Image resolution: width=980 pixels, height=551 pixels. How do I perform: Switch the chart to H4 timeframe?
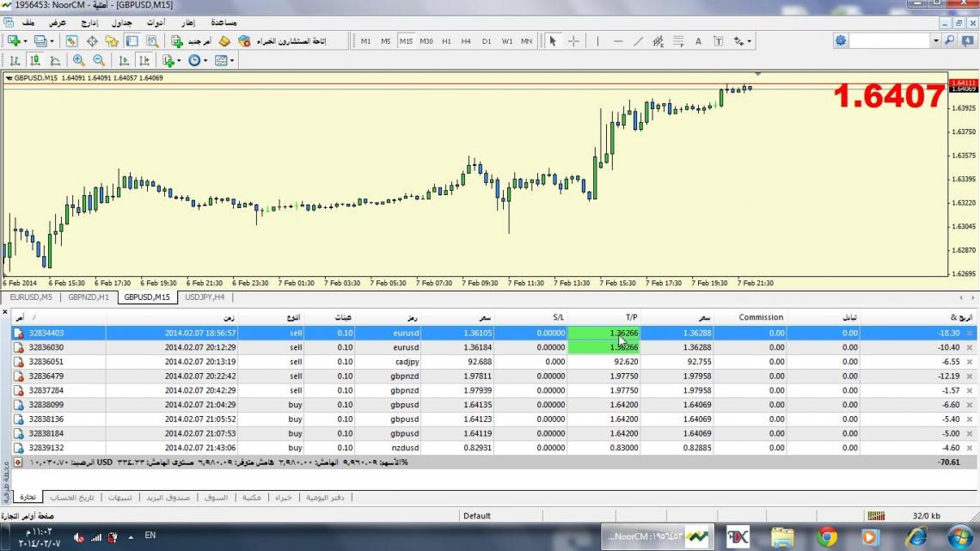pos(466,40)
